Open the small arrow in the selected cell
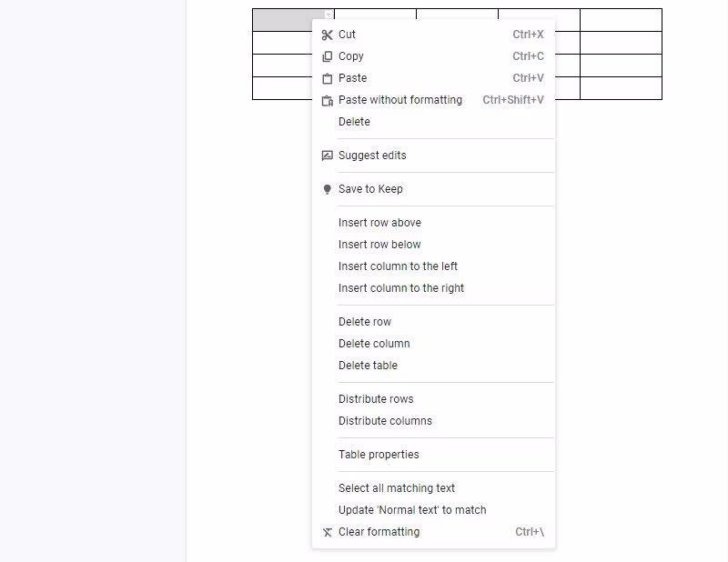The width and height of the screenshot is (728, 562). (329, 15)
